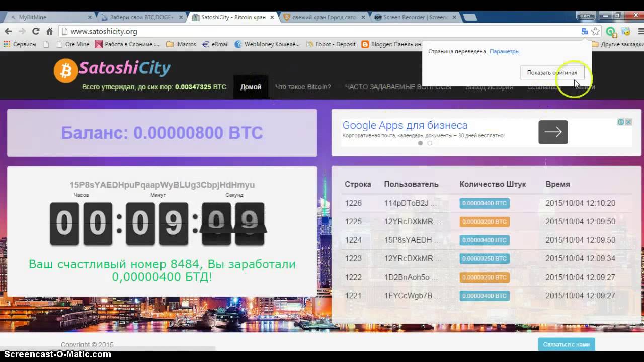The width and height of the screenshot is (644, 362).
Task: Open the Chrome menu hamburger icon
Action: coord(639,31)
